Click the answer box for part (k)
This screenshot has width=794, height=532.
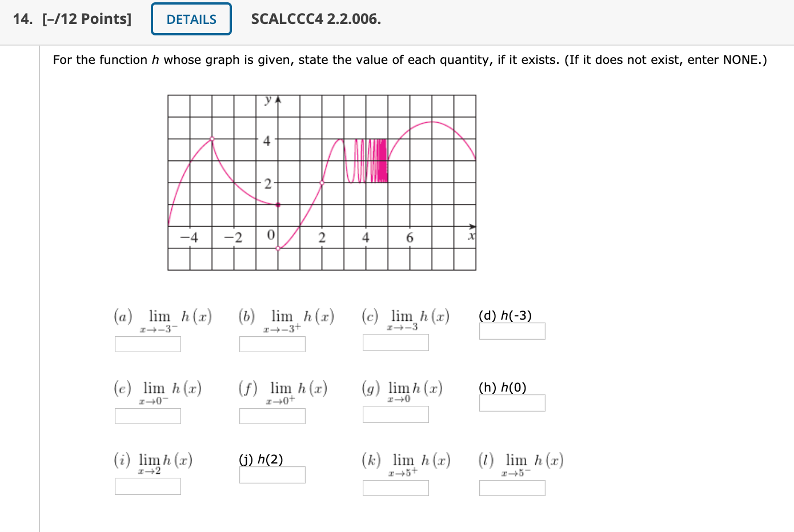point(395,488)
